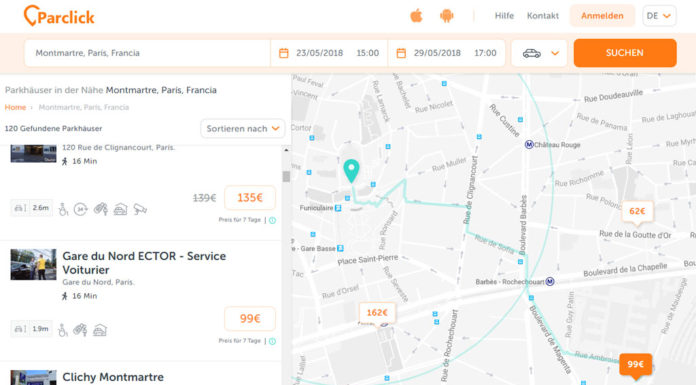
Task: Click the scrollbar thumb of the results list
Action: pyautogui.click(x=286, y=176)
